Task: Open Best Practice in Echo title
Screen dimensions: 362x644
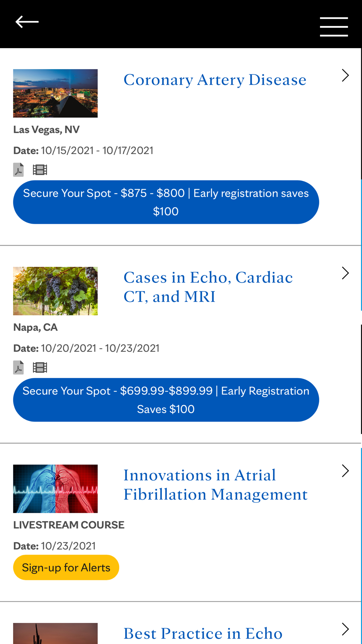Action: [203, 633]
